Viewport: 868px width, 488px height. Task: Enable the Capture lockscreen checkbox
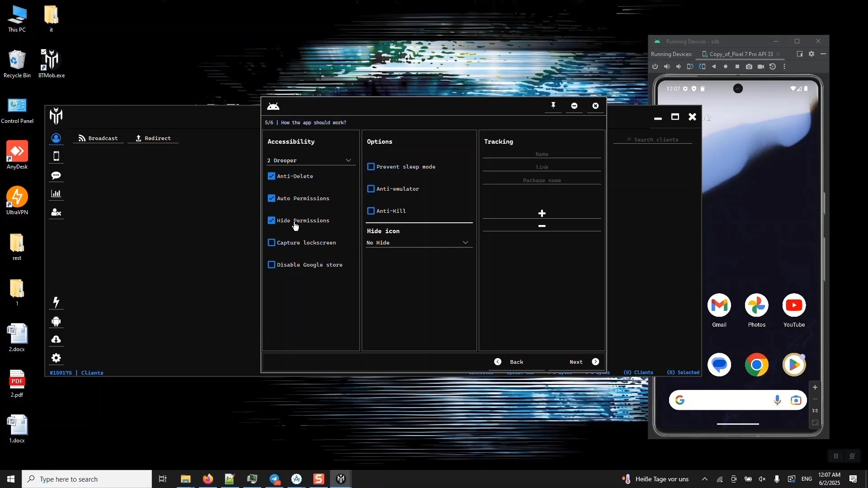[x=271, y=243]
